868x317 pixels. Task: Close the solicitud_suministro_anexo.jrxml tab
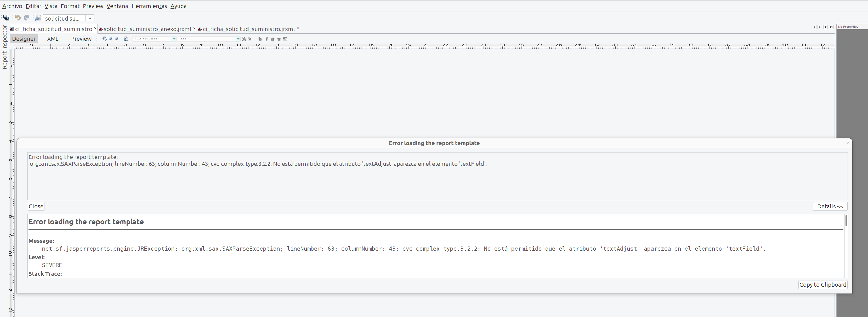(x=194, y=29)
